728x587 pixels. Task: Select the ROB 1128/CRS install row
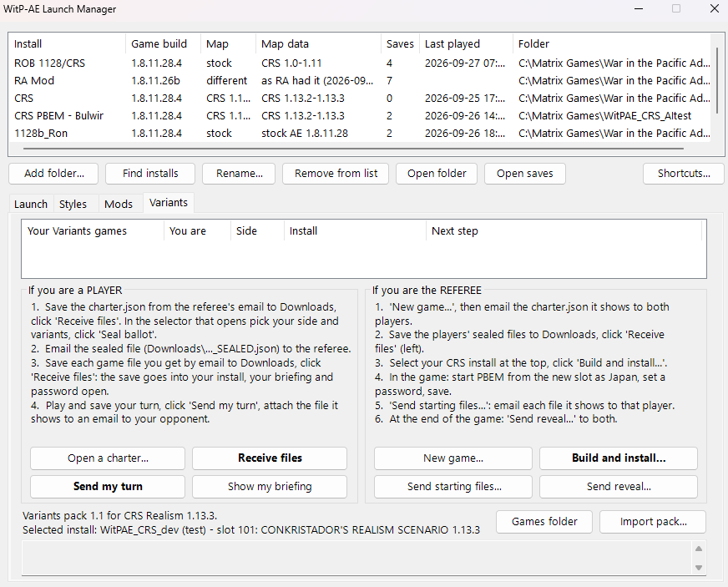(361, 63)
